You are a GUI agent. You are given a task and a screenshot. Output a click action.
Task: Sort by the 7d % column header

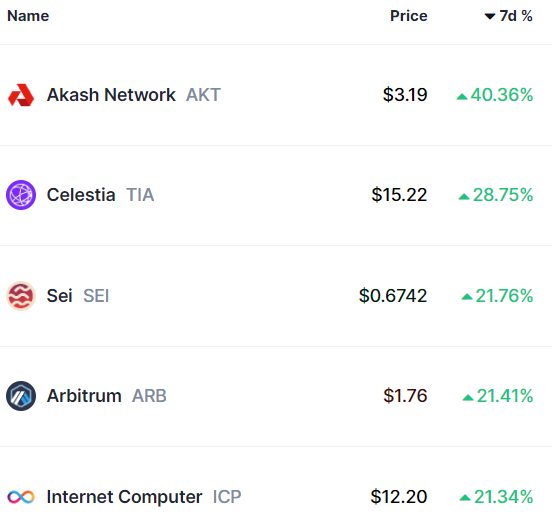tap(508, 16)
